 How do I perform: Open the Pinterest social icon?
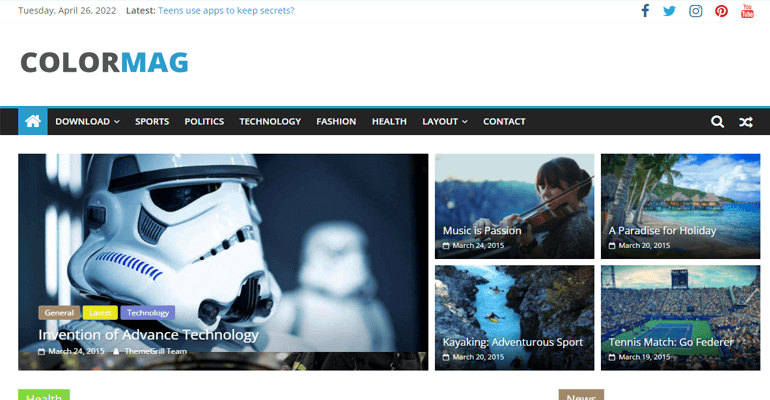[x=721, y=11]
